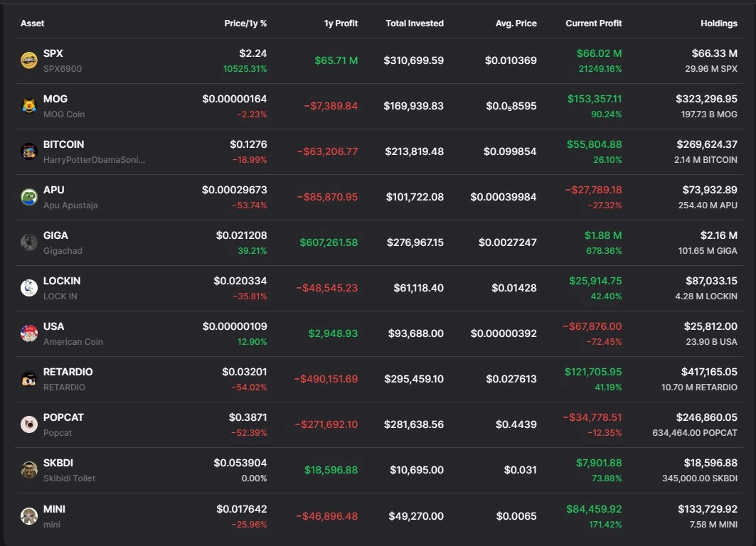Screen dimensions: 756x546
Task: Click the Gigachad token icon
Action: (29, 242)
